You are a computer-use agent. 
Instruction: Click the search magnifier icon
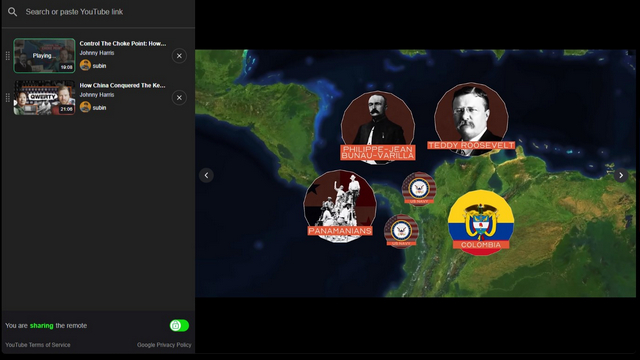13,12
